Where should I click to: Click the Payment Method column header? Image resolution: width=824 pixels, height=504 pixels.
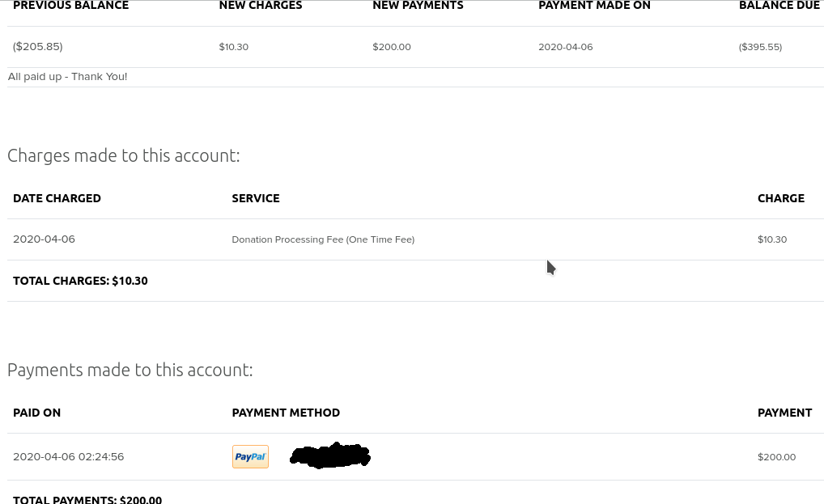[x=286, y=413]
